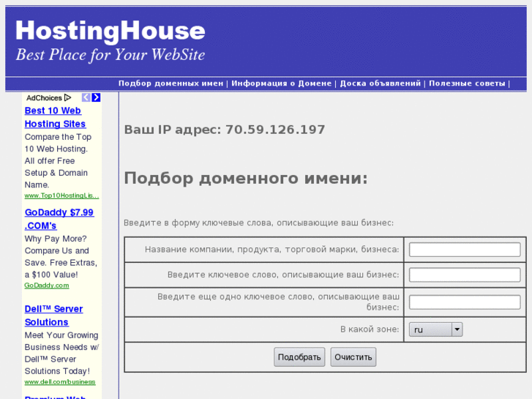Open Доска объявлений menu item
Screen dimensions: 532x399
[380, 83]
